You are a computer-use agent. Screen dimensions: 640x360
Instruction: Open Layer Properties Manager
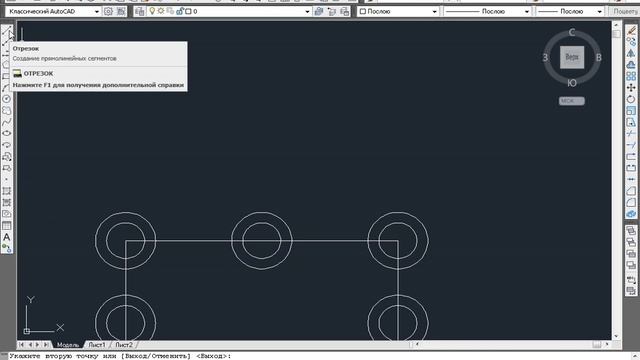click(x=140, y=11)
